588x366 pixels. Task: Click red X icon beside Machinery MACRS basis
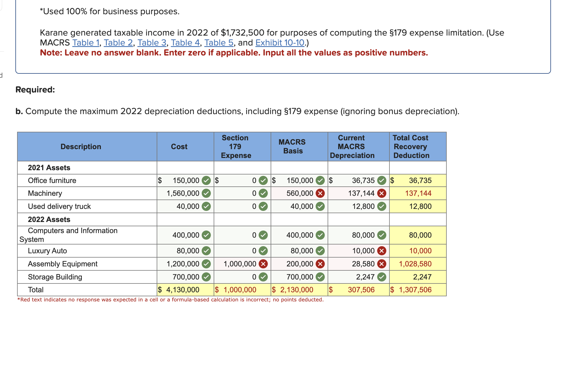[x=320, y=194]
